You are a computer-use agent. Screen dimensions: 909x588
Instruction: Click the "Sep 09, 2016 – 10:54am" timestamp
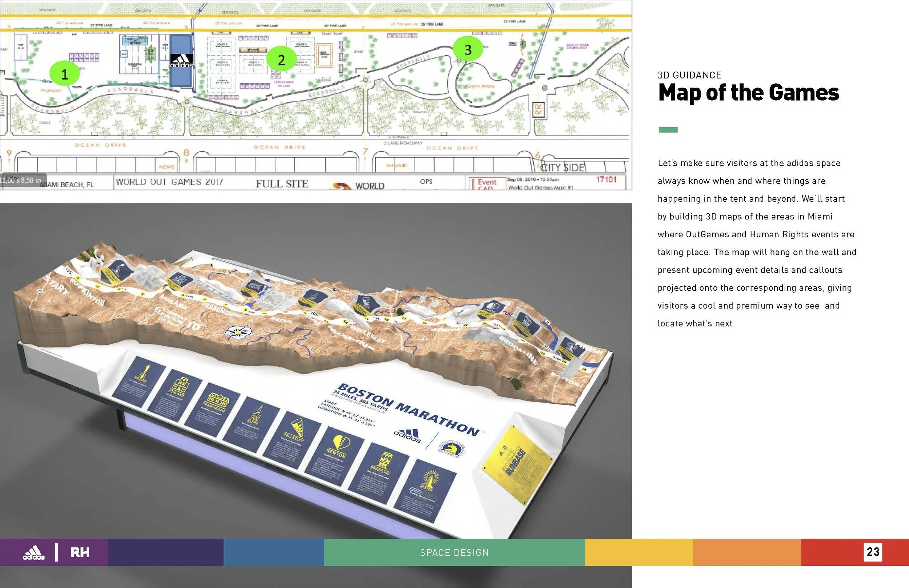pos(533,180)
